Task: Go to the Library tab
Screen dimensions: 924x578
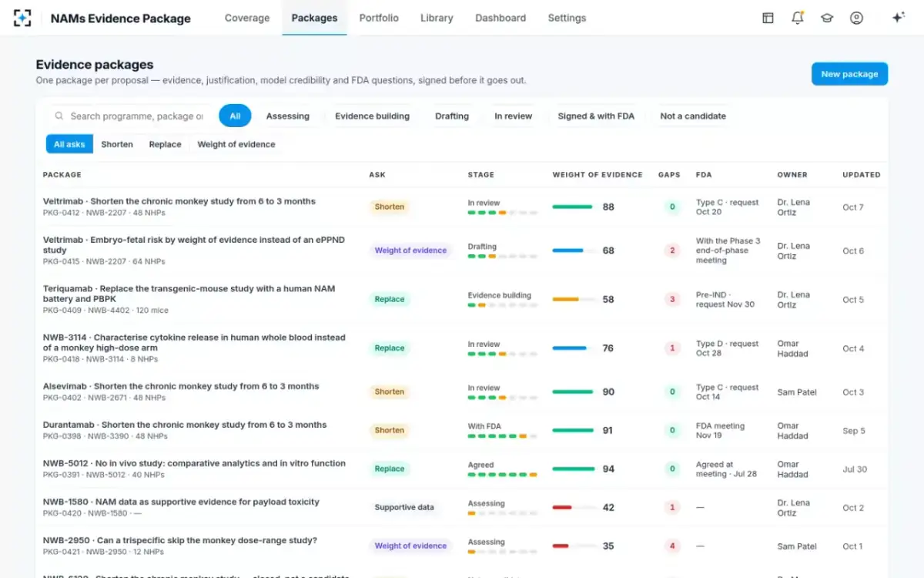Action: coord(437,18)
